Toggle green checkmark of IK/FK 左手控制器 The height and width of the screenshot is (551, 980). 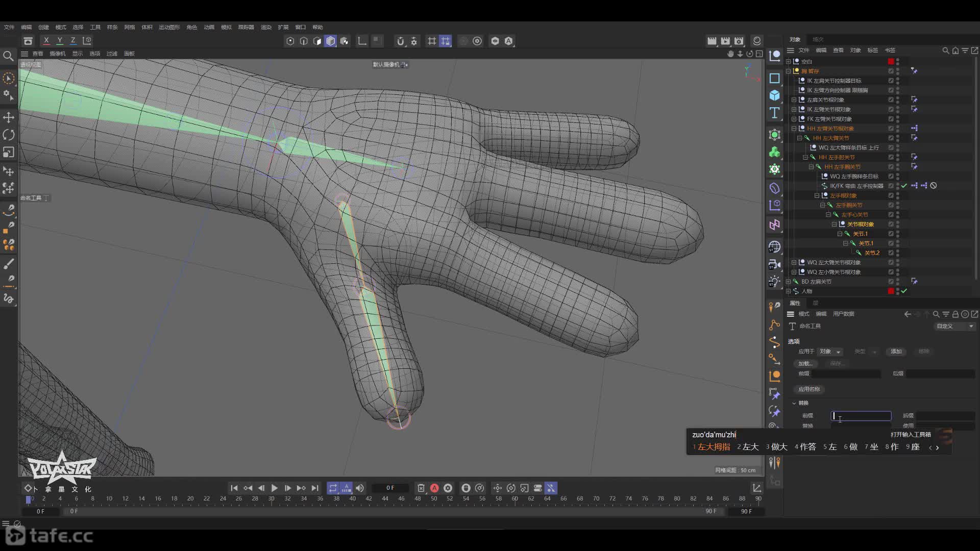point(904,186)
